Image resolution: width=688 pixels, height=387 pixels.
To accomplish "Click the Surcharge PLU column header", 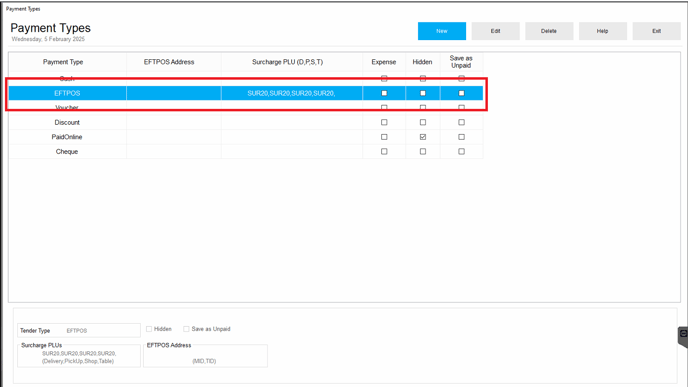I will click(x=287, y=62).
